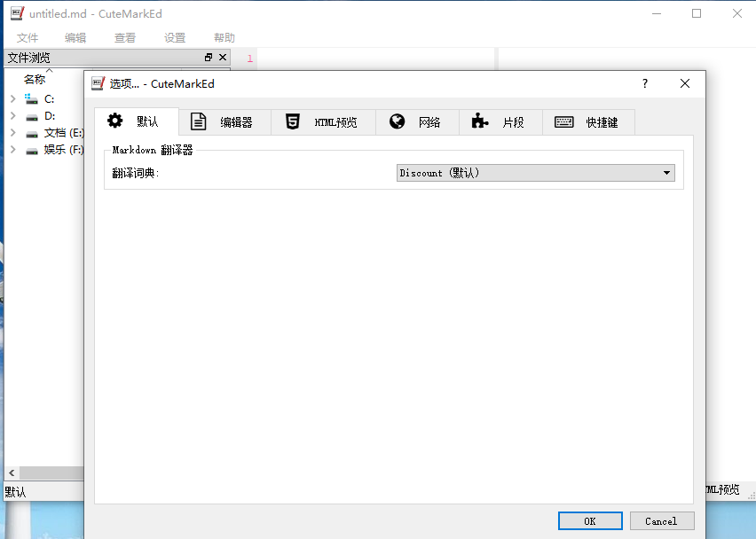This screenshot has height=539, width=756.
Task: Click the OK button
Action: tap(590, 520)
